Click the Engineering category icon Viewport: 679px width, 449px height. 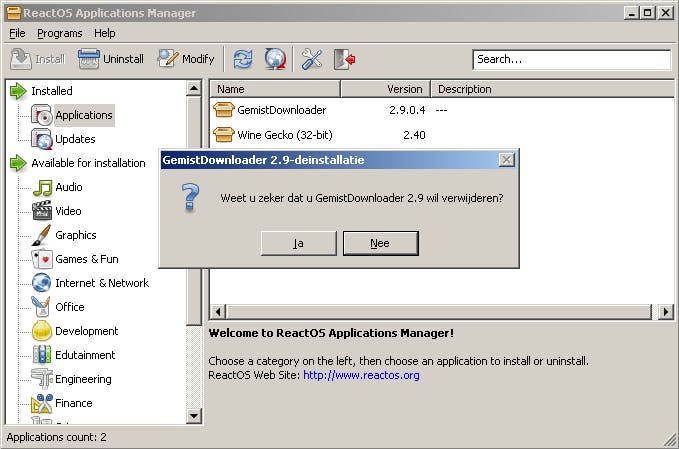coord(42,378)
